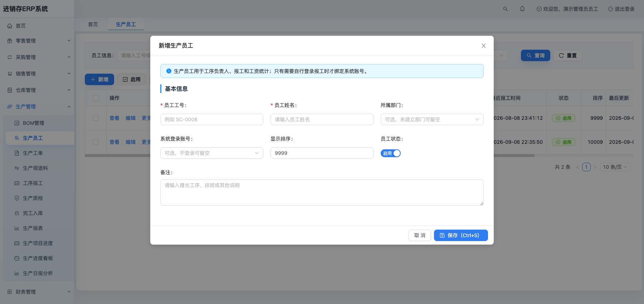Screen dimensions: 644x304
Task: Click the 查询 search button
Action: click(x=536, y=55)
